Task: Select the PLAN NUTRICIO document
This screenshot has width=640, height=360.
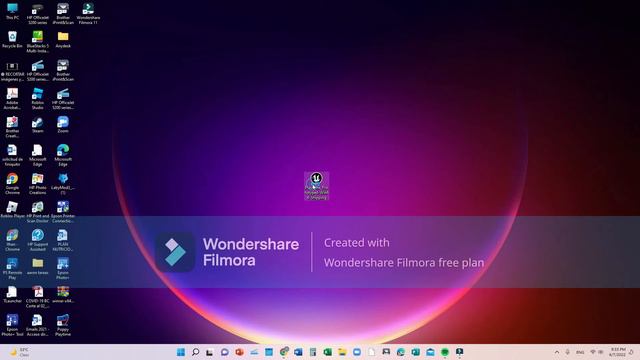Action: [63, 240]
